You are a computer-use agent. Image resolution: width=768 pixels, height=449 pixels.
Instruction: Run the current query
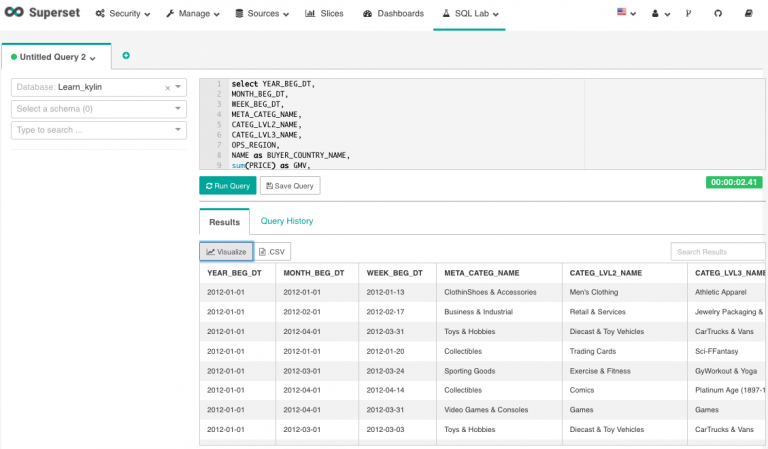(x=227, y=186)
